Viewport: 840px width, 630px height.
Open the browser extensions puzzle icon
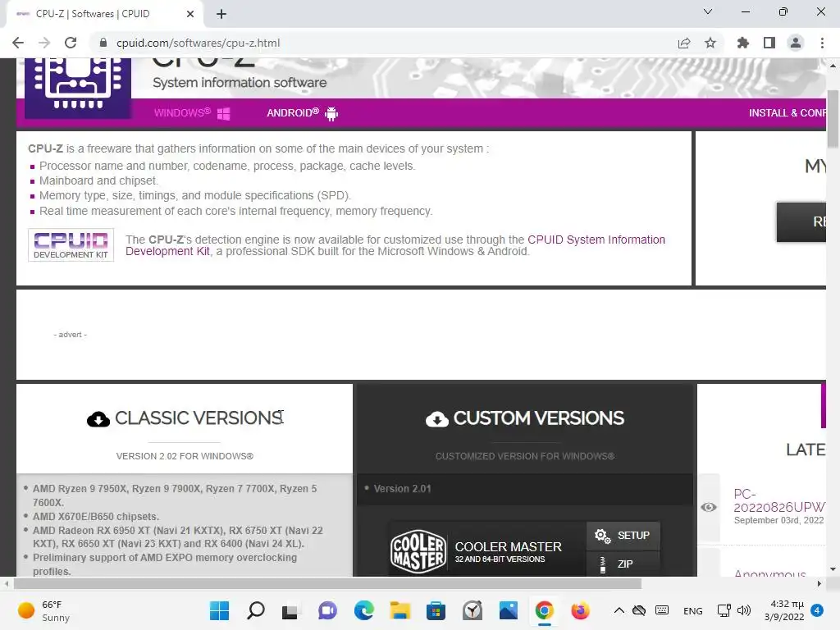743,43
